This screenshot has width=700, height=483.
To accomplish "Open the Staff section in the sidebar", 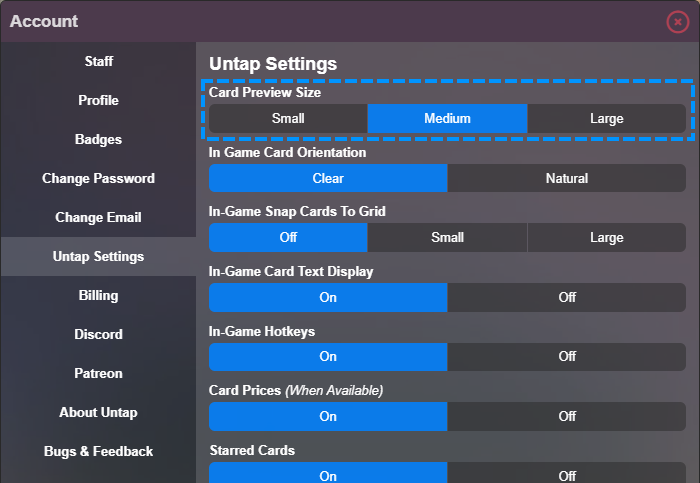I will (x=98, y=61).
